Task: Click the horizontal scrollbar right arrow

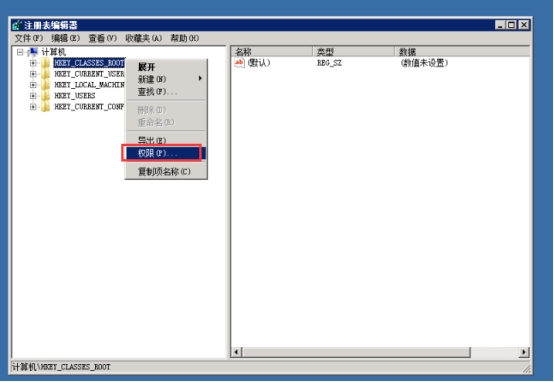Action: pyautogui.click(x=524, y=352)
